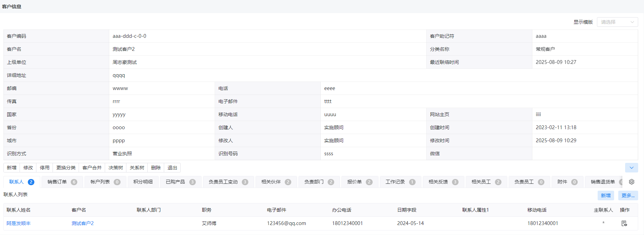This screenshot has width=644, height=235.
Task: Switch to the 工作记录 tab
Action: point(400,182)
